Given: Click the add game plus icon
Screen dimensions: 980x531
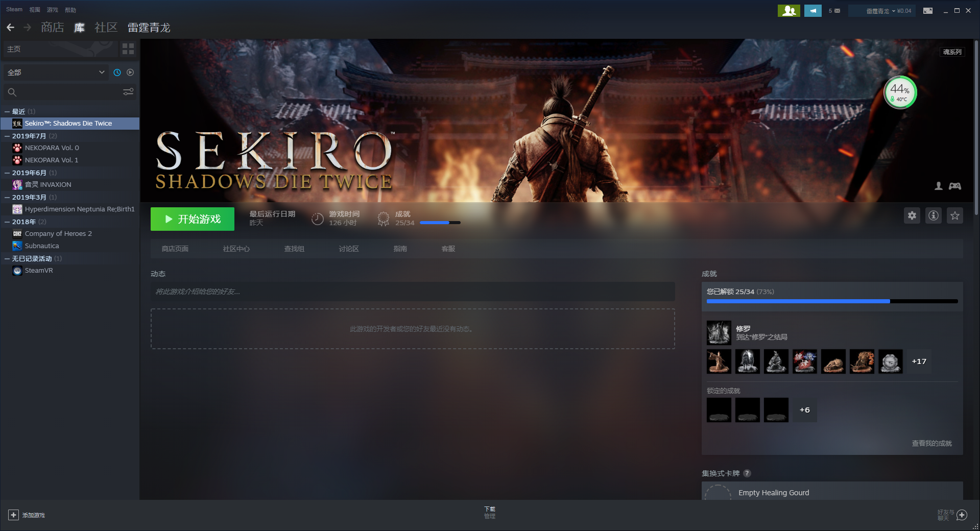Looking at the screenshot, I should click(x=14, y=515).
